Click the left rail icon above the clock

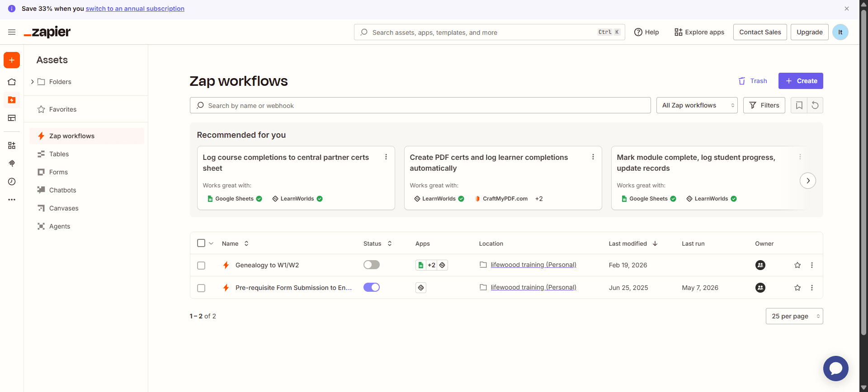tap(12, 163)
